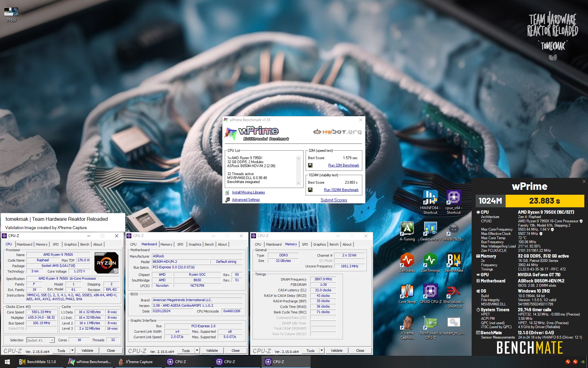Open the BenchMate desktop icon

(x=454, y=263)
